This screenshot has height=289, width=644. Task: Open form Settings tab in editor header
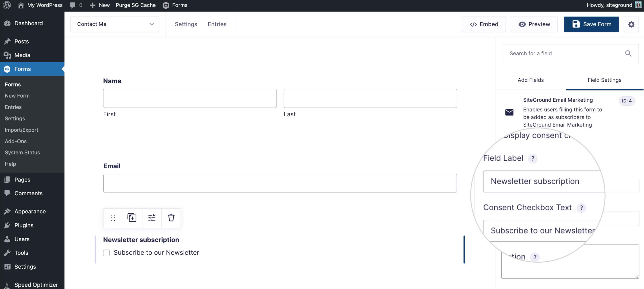coord(186,24)
